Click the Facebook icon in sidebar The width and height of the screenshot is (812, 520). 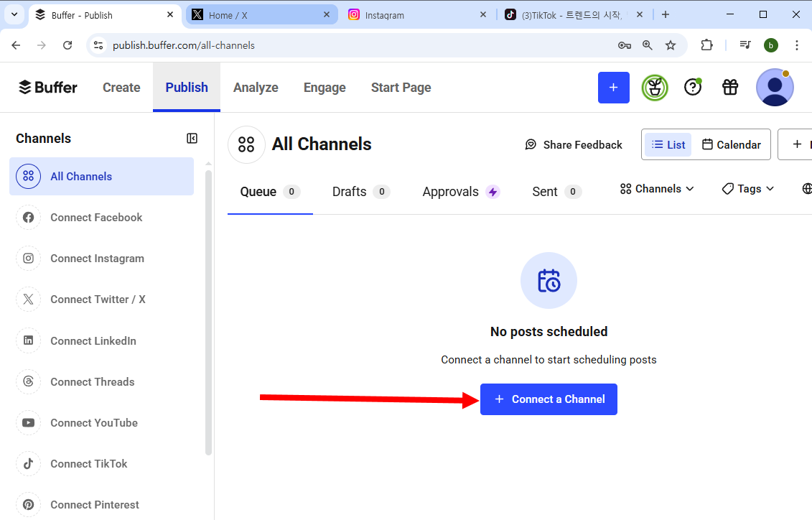click(29, 218)
